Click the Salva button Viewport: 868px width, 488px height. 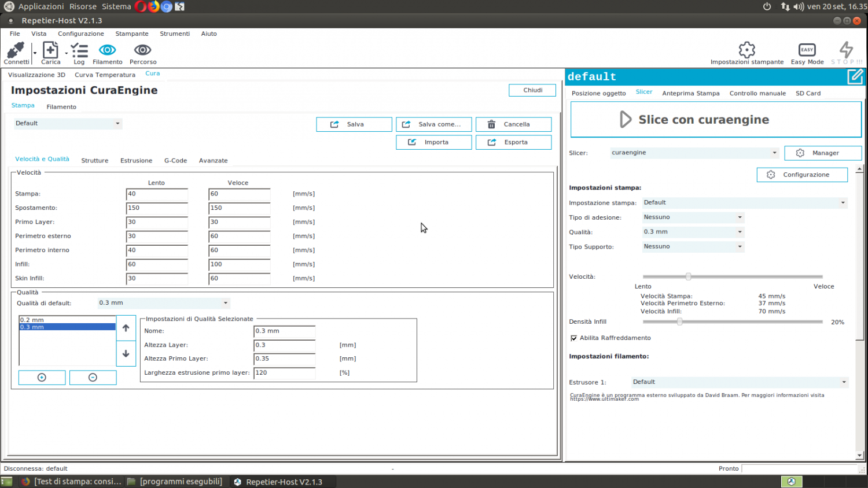[354, 124]
